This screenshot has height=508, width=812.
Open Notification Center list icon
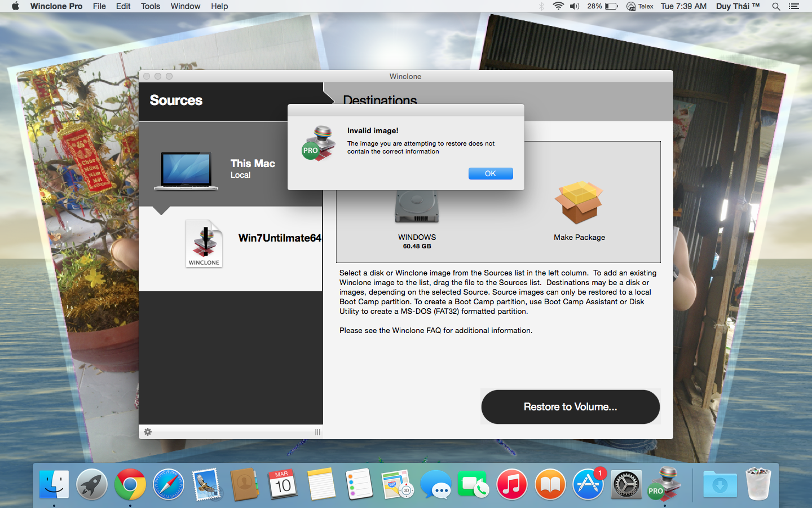794,6
